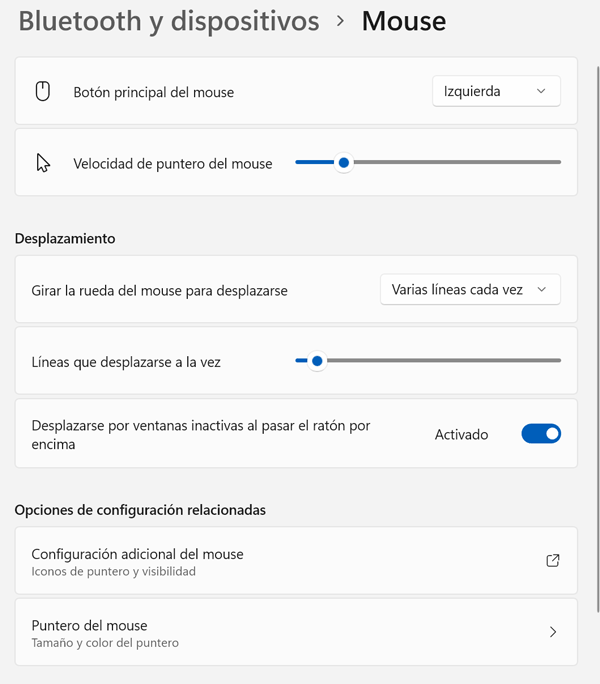Image resolution: width=600 pixels, height=684 pixels.
Task: Click the pointer speed slider thumb
Action: pos(343,162)
